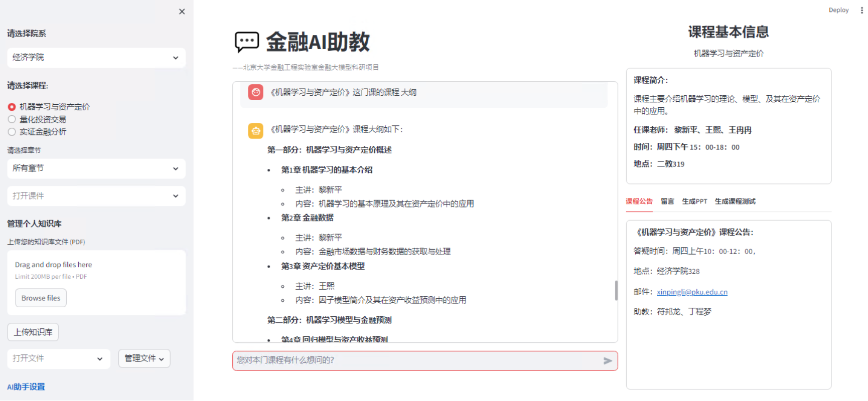The width and height of the screenshot is (868, 401).
Task: Click the Browse files button
Action: [41, 298]
